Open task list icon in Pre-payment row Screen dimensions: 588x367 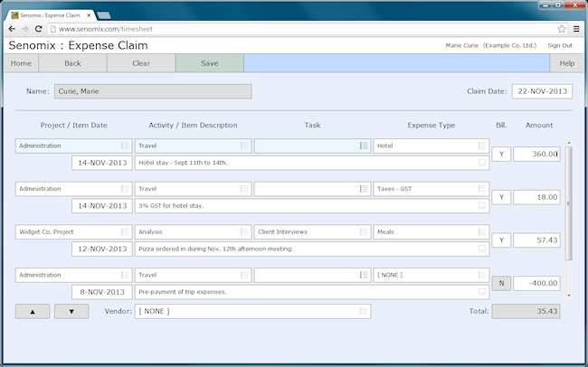click(x=364, y=275)
